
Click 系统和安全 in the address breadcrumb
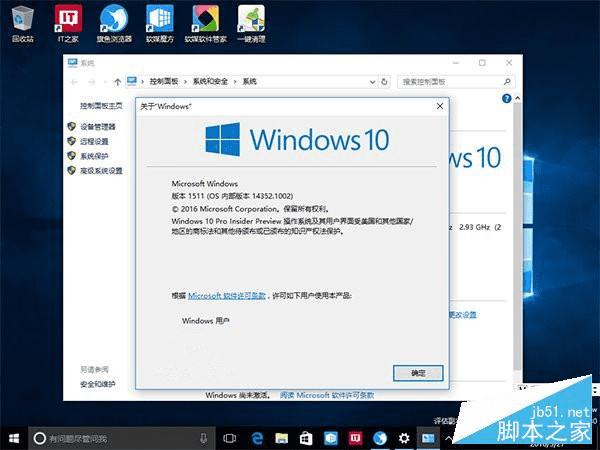click(x=210, y=81)
